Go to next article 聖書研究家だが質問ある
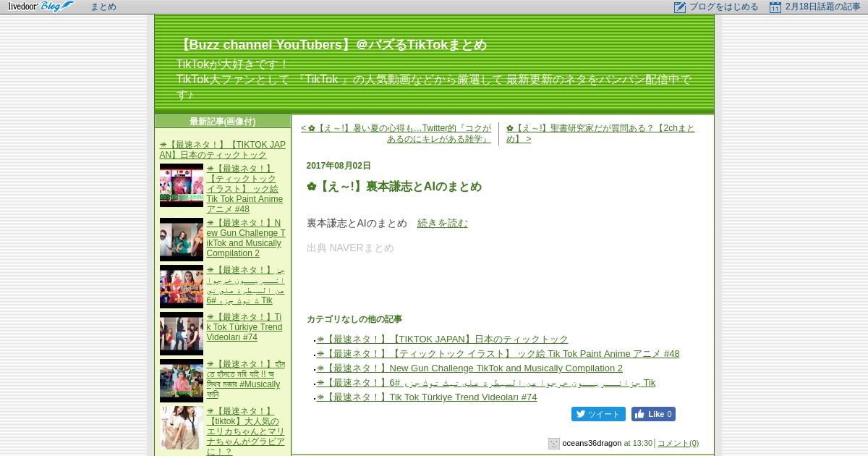This screenshot has width=868, height=456. pos(600,133)
